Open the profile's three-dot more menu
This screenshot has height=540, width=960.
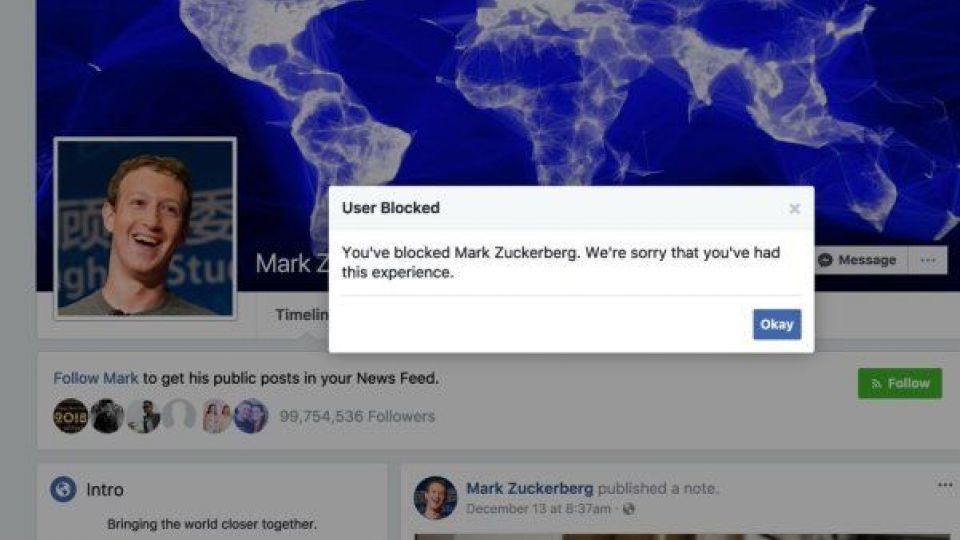coord(928,260)
